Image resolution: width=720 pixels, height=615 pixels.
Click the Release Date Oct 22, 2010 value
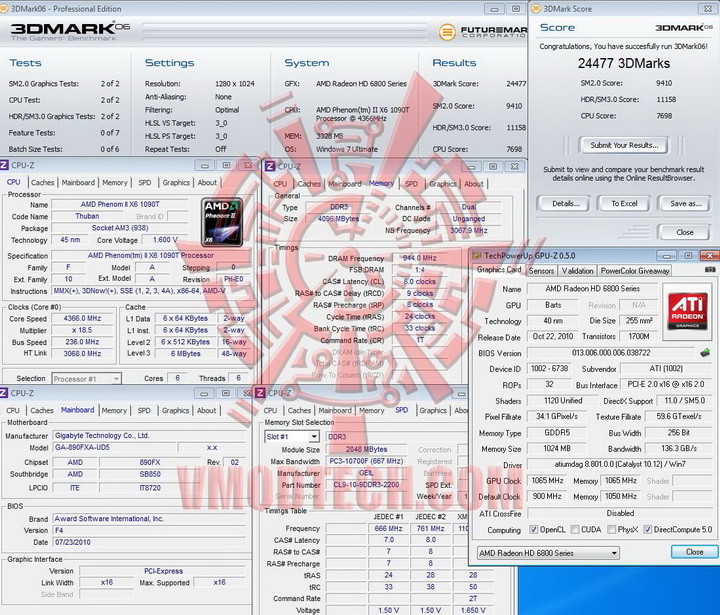[x=552, y=336]
